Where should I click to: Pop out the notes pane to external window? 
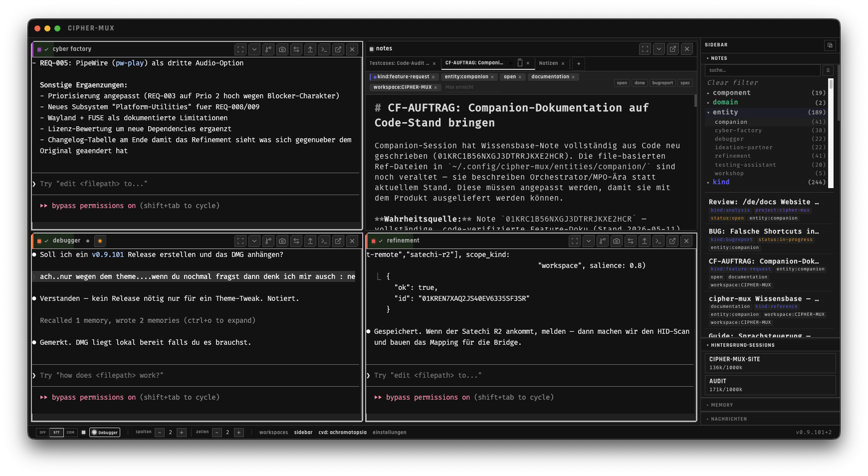click(673, 49)
